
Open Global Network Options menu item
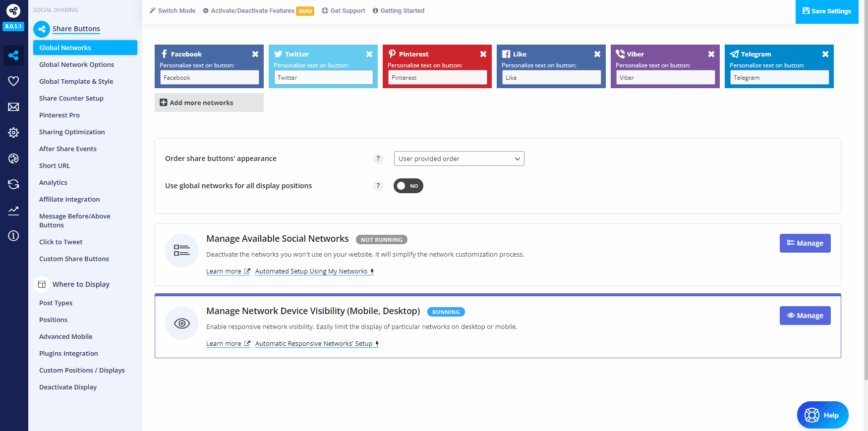coord(76,64)
